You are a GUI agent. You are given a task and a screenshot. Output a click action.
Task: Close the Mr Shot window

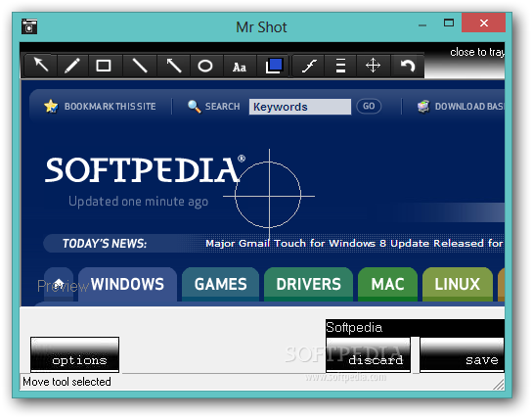coord(484,23)
